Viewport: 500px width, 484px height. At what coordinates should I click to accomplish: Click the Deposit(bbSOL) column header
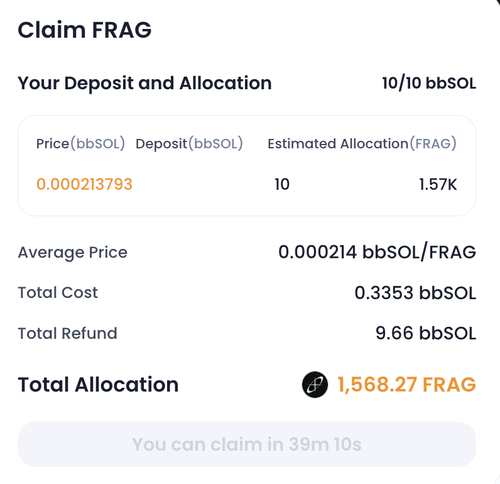[189, 144]
